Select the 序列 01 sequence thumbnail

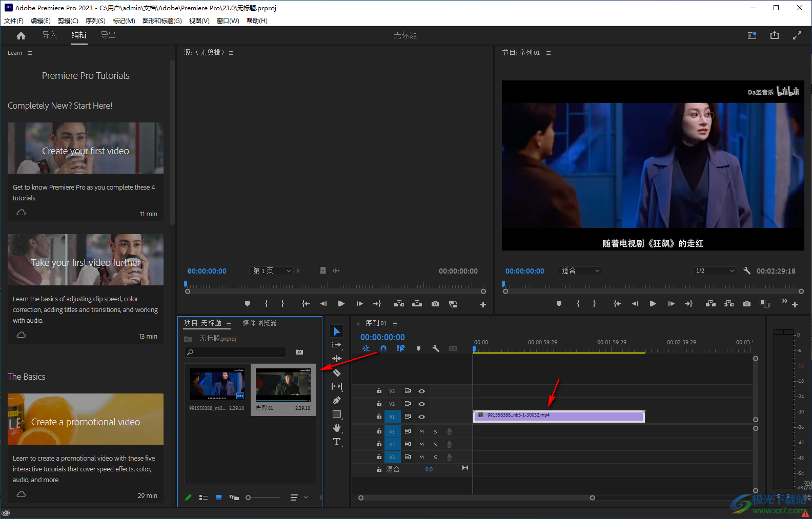(283, 384)
